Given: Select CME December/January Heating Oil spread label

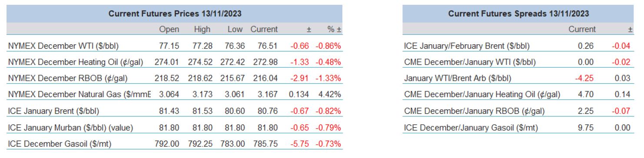Looking at the screenshot, I should tap(482, 95).
